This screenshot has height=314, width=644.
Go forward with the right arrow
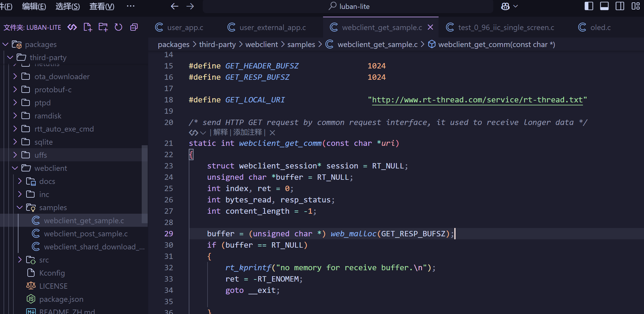pos(190,6)
